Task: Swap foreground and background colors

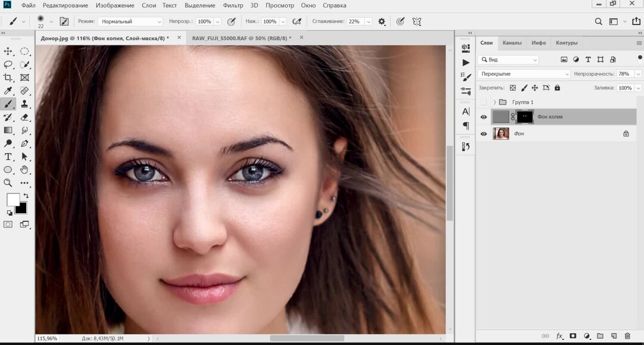Action: click(26, 196)
